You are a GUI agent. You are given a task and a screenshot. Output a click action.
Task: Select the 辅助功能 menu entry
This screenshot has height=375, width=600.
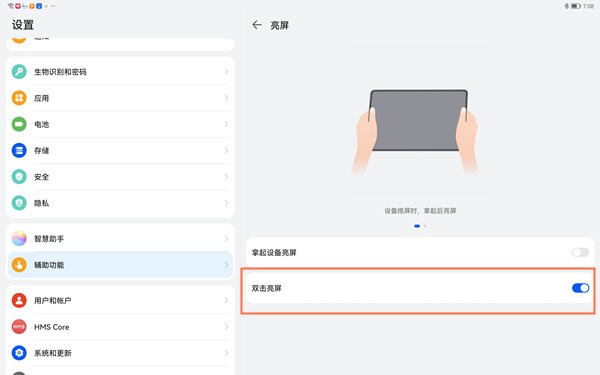tap(120, 265)
